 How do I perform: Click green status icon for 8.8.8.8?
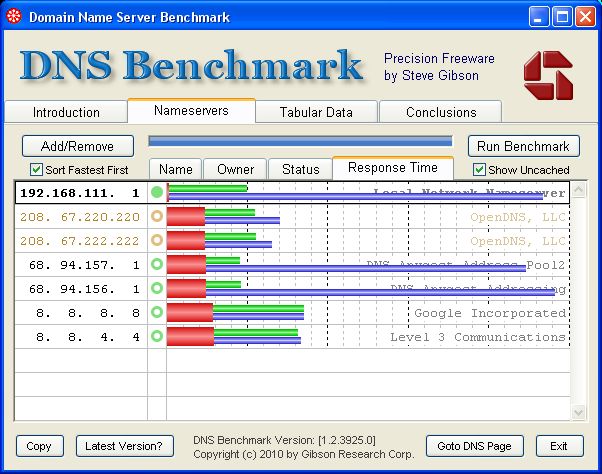pyautogui.click(x=156, y=313)
